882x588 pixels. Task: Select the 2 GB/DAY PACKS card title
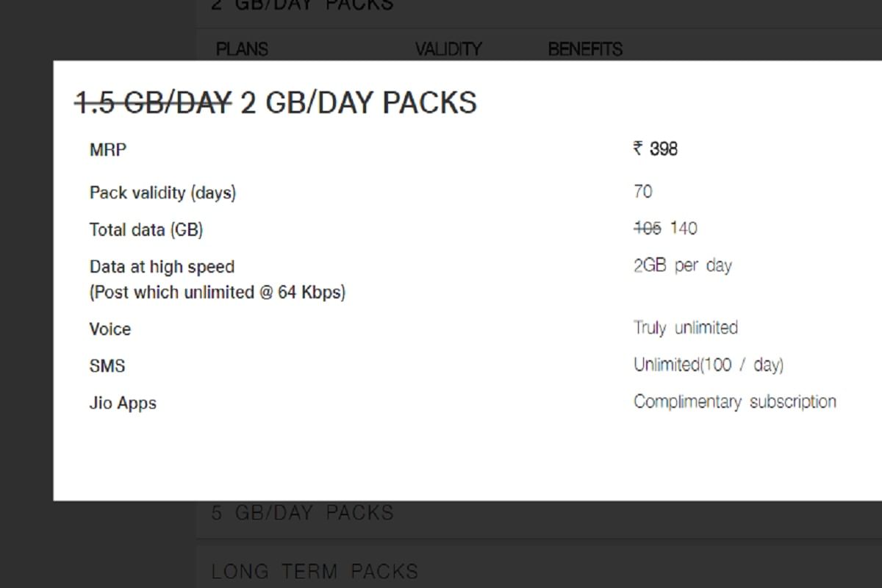(356, 102)
